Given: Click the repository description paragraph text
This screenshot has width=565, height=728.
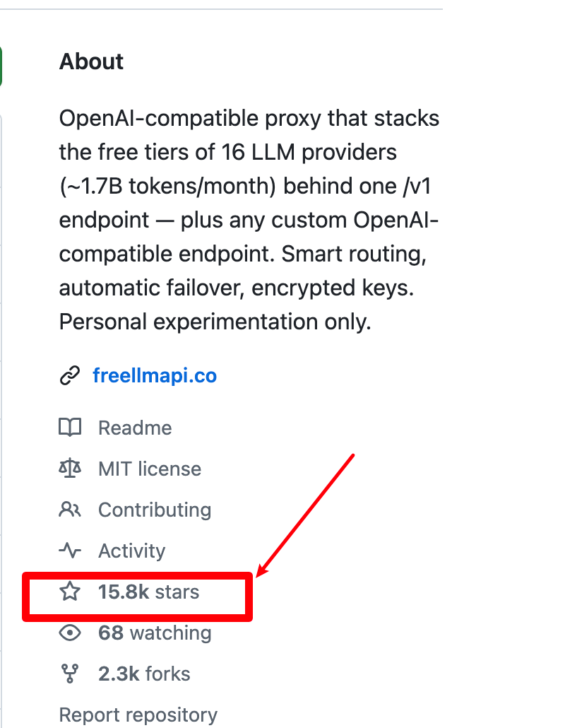Looking at the screenshot, I should 249,220.
